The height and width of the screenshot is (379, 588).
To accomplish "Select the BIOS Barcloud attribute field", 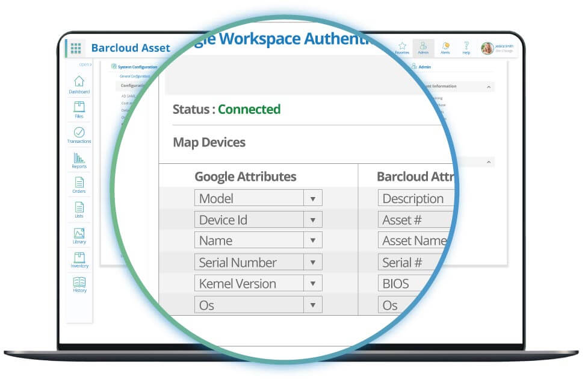I will pyautogui.click(x=404, y=283).
